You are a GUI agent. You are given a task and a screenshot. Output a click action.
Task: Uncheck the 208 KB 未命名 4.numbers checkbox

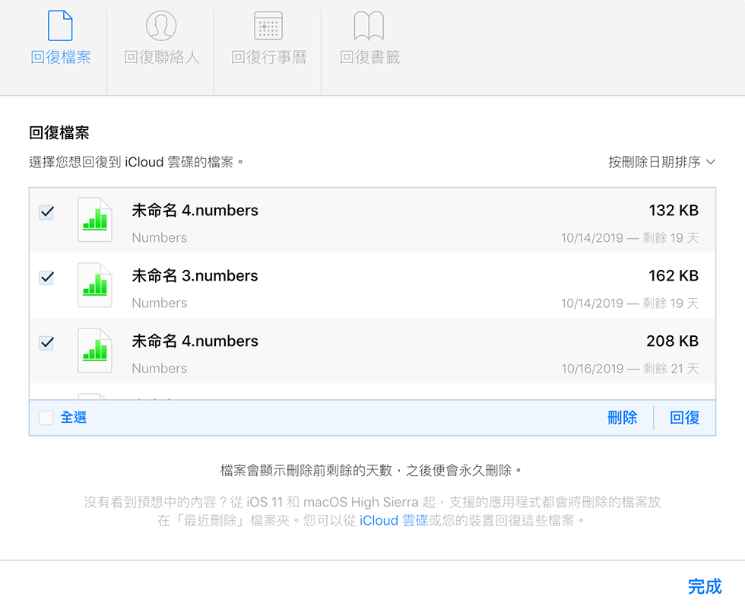click(47, 342)
